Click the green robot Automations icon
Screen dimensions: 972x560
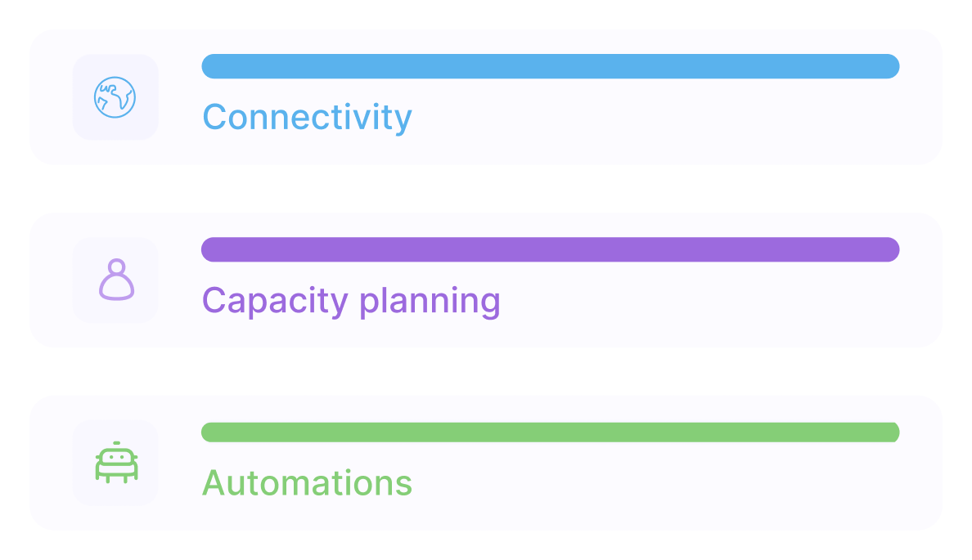(116, 463)
